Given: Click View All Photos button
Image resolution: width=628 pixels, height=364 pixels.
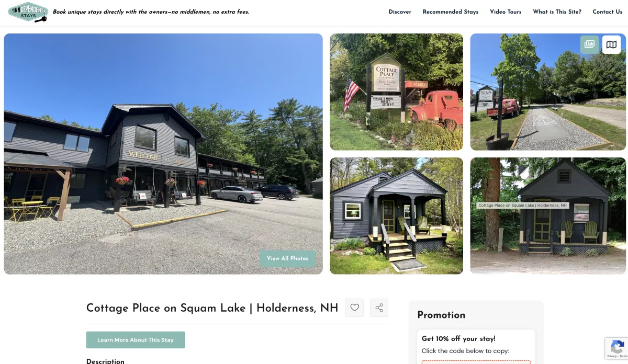Looking at the screenshot, I should [x=287, y=258].
